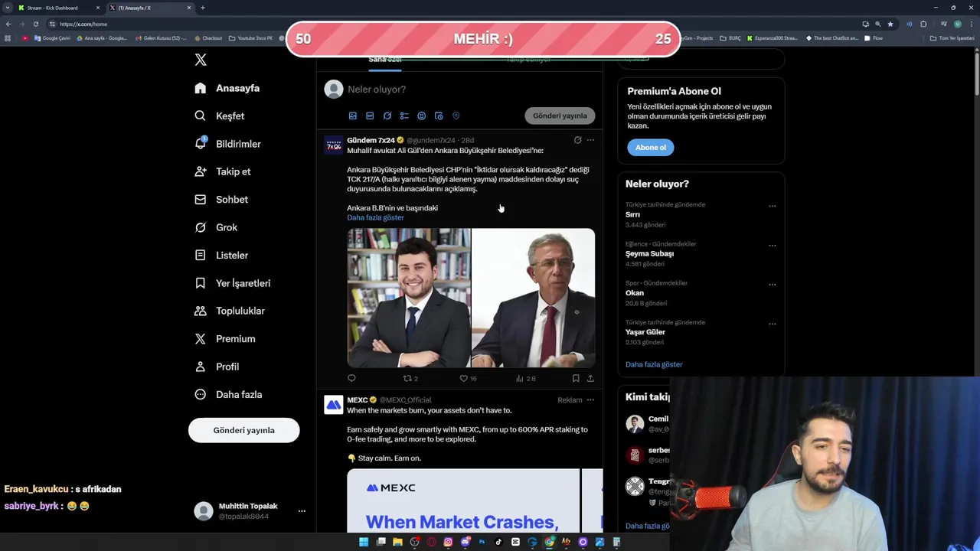Reload the page
The width and height of the screenshot is (980, 551).
coord(36,24)
